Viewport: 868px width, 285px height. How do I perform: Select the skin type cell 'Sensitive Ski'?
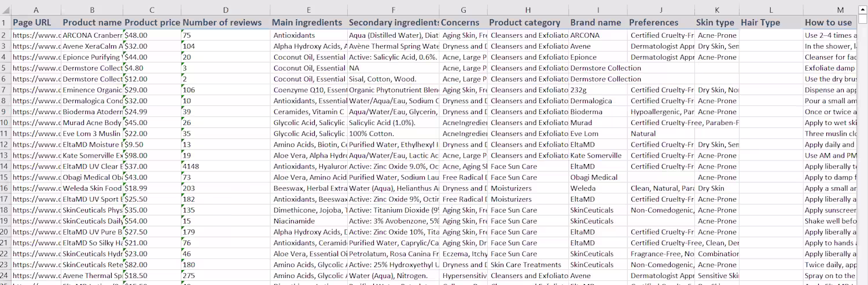(717, 276)
